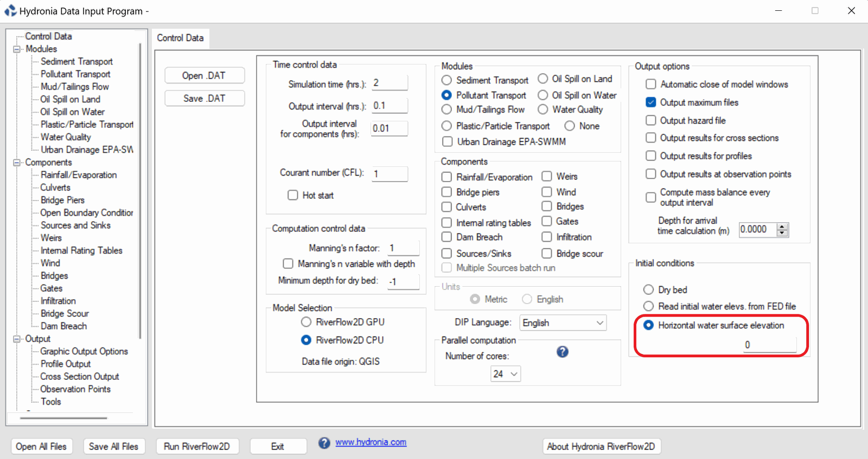Click the Simulation time input field
The height and width of the screenshot is (459, 868).
pos(390,83)
